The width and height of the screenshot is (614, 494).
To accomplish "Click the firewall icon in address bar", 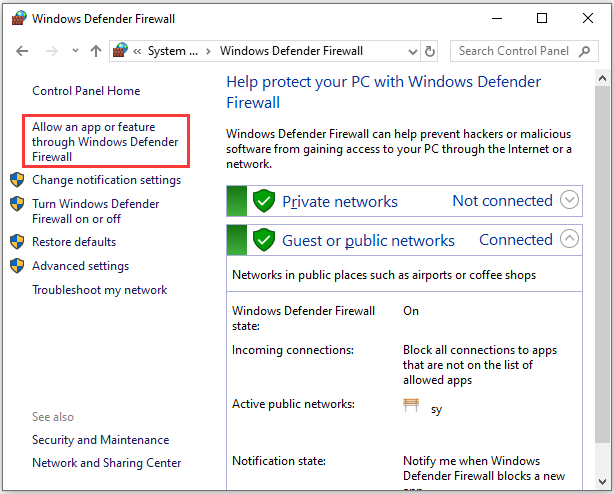I will (120, 50).
